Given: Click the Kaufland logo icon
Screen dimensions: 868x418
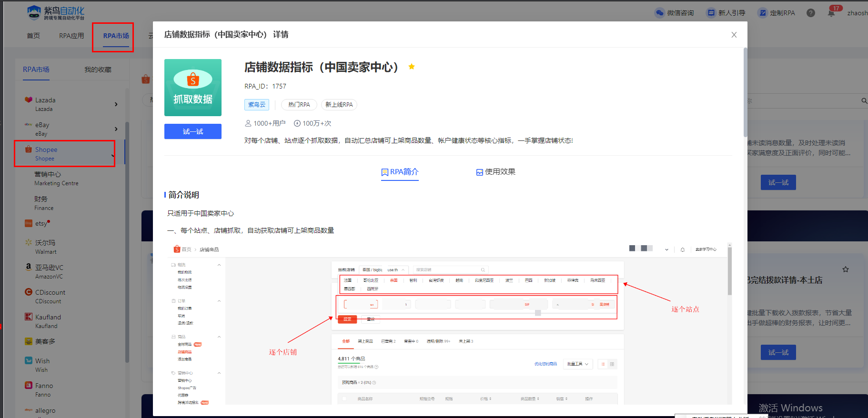Looking at the screenshot, I should point(29,317).
